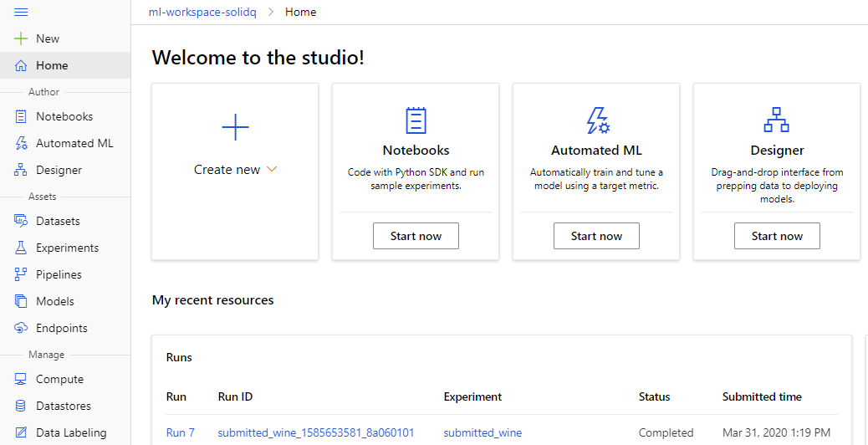This screenshot has width=868, height=445.
Task: Open the Run 7 link
Action: [x=181, y=432]
